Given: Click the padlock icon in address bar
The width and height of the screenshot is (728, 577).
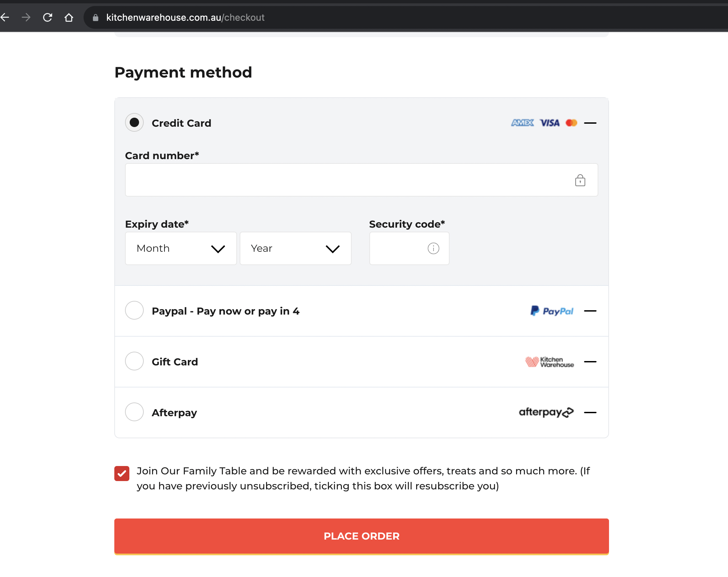Looking at the screenshot, I should [96, 18].
